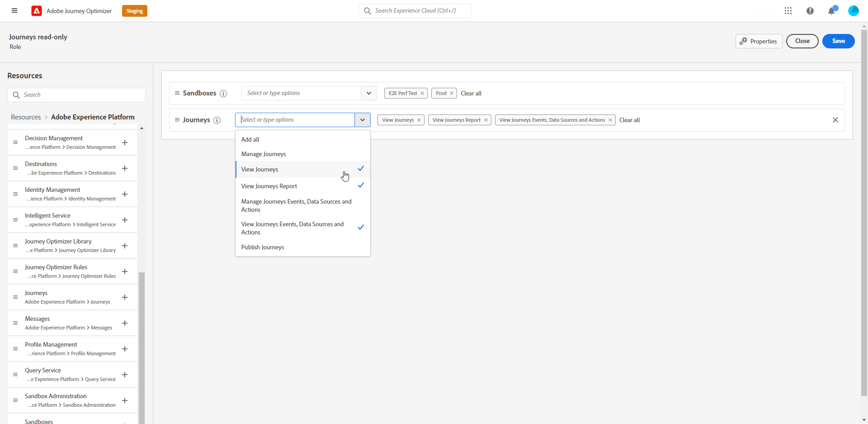Choose Publish Journeys option
868x424 pixels.
263,247
